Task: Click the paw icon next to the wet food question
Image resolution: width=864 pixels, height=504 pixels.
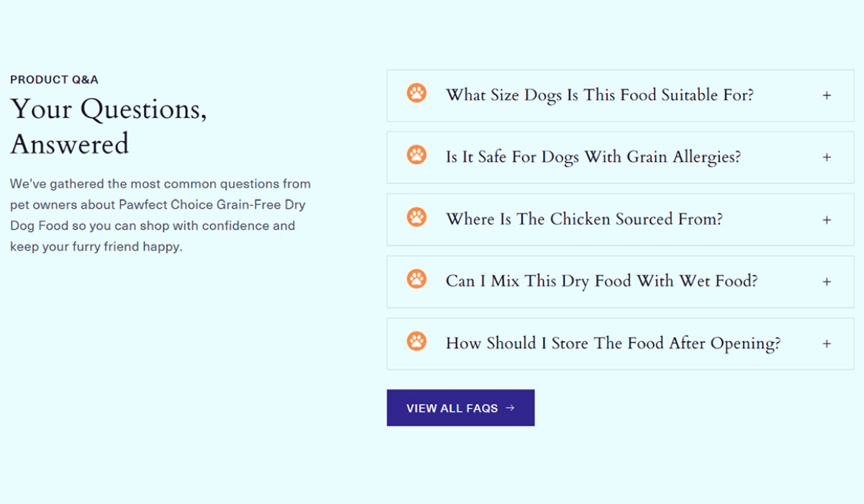Action: click(416, 279)
